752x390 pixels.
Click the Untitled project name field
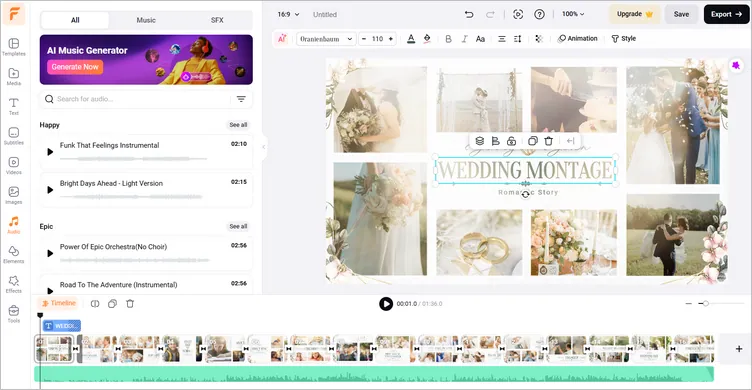[x=325, y=14]
